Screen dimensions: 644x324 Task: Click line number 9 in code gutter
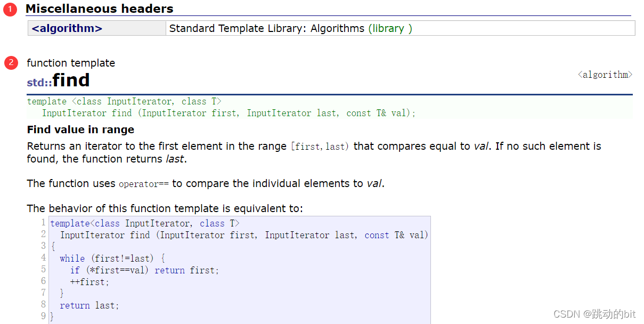43,316
